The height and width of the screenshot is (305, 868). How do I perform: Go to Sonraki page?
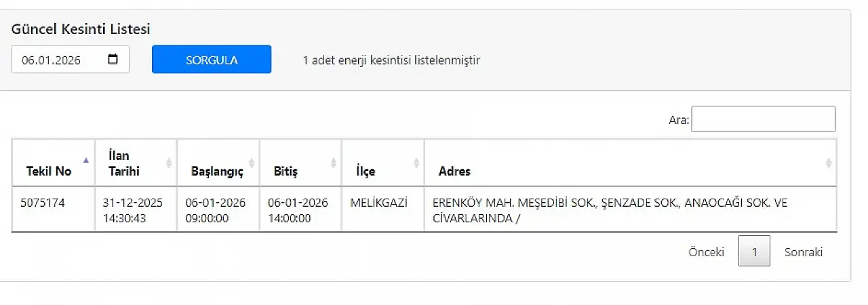click(x=804, y=252)
